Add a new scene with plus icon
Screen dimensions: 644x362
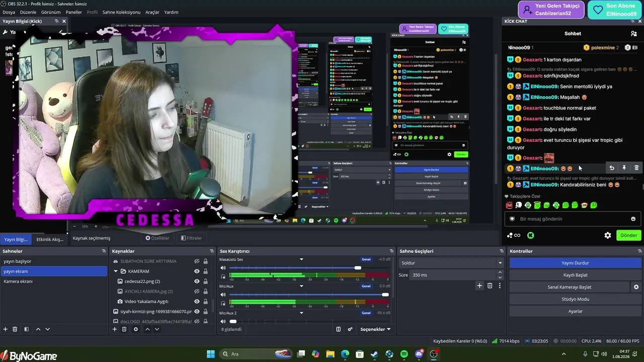(x=6, y=329)
